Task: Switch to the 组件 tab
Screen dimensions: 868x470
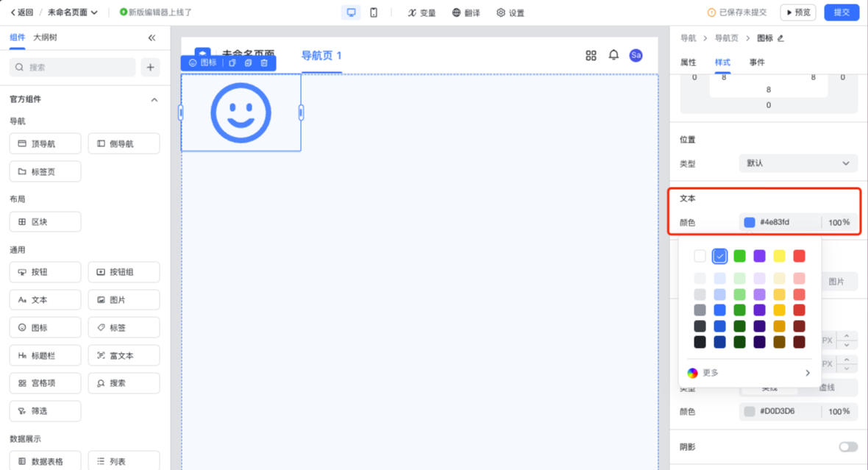Action: tap(17, 38)
